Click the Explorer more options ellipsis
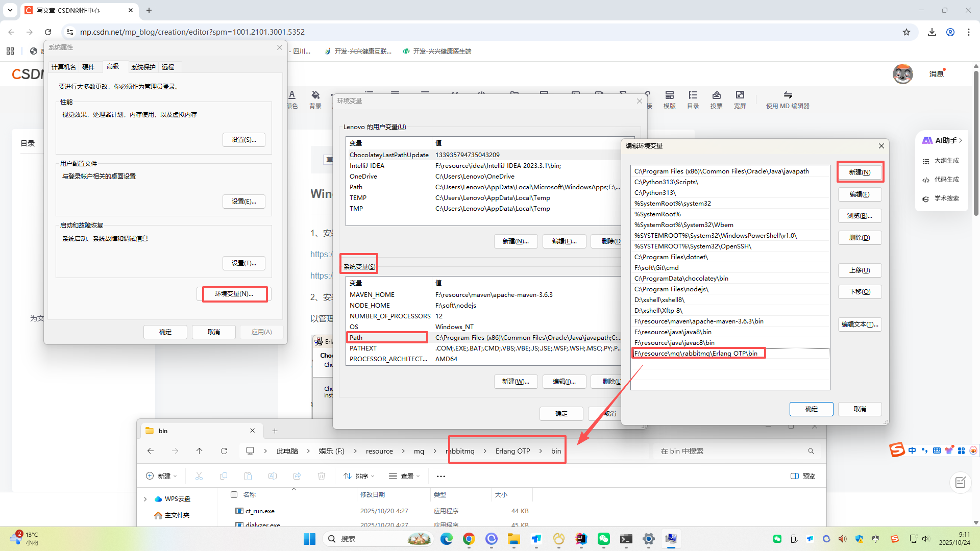Viewport: 980px width, 551px height. [441, 477]
